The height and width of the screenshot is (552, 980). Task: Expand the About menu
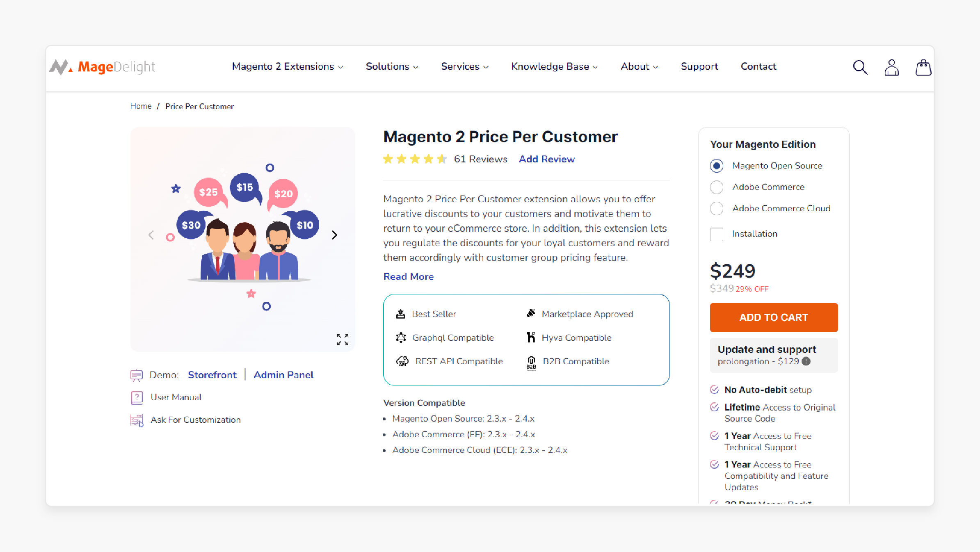639,66
